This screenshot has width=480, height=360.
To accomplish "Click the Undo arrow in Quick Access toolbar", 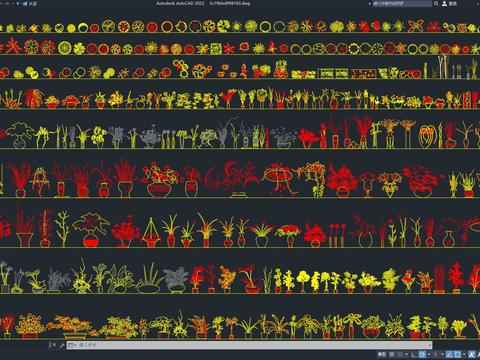I will click(7, 4).
